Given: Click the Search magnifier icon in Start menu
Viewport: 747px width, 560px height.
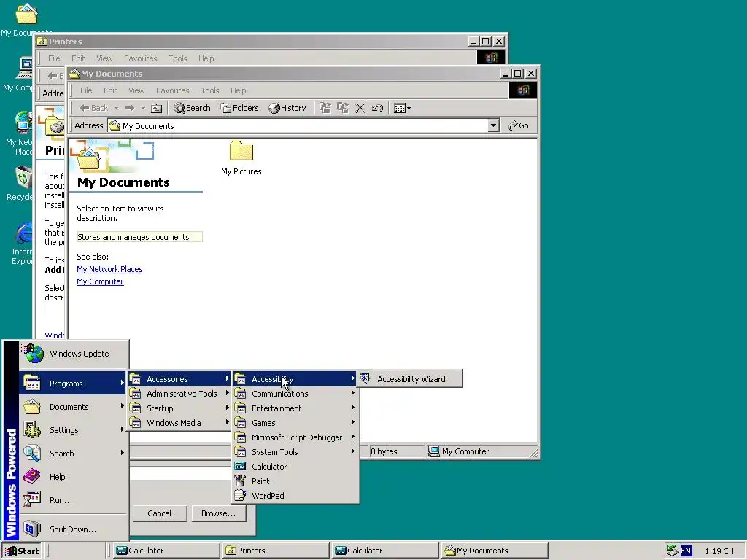Looking at the screenshot, I should [x=32, y=453].
